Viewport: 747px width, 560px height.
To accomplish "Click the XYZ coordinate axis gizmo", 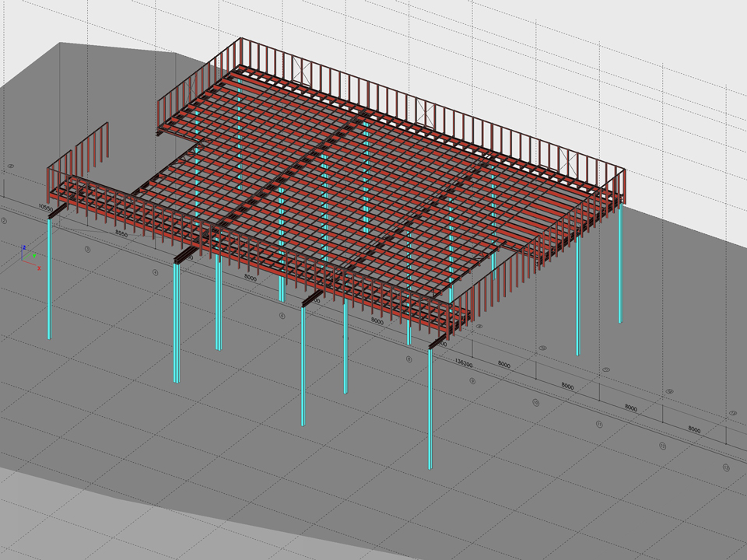I will pyautogui.click(x=29, y=256).
